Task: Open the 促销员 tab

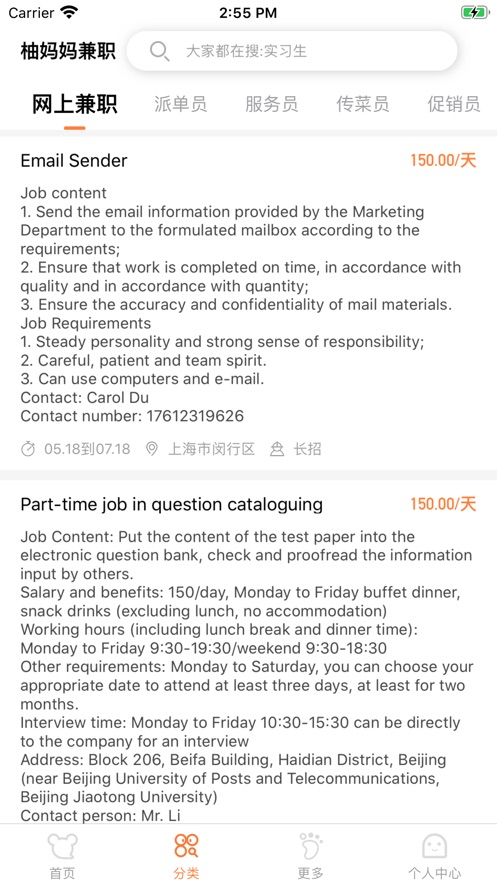Action: (x=454, y=104)
